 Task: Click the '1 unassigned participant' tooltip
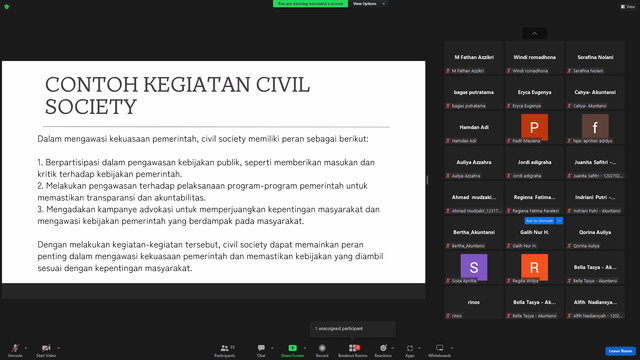point(353,329)
